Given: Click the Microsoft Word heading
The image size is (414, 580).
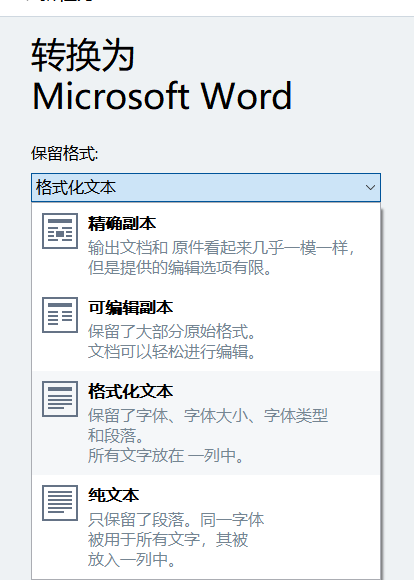Looking at the screenshot, I should coord(162,96).
